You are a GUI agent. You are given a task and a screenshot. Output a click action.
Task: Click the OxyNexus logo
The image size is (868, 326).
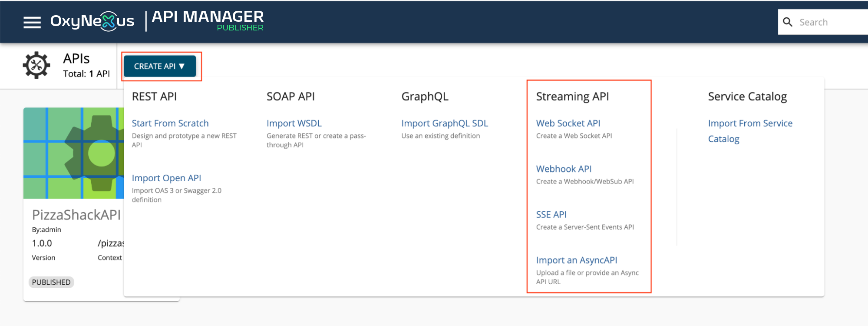[x=92, y=21]
